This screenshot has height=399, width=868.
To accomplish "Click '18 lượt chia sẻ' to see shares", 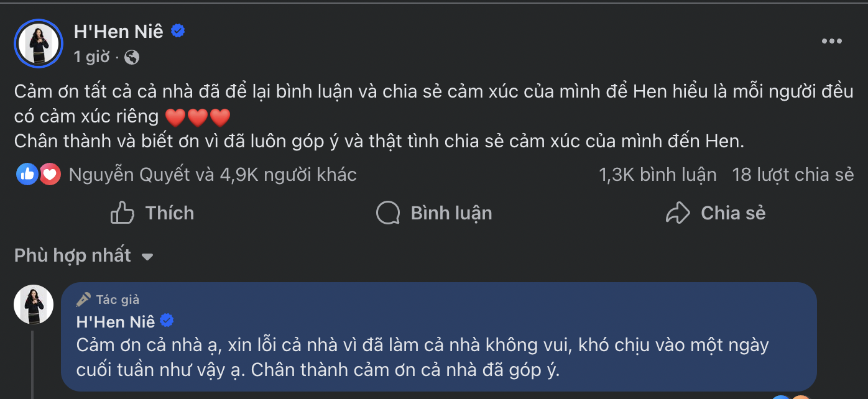I will (x=793, y=174).
